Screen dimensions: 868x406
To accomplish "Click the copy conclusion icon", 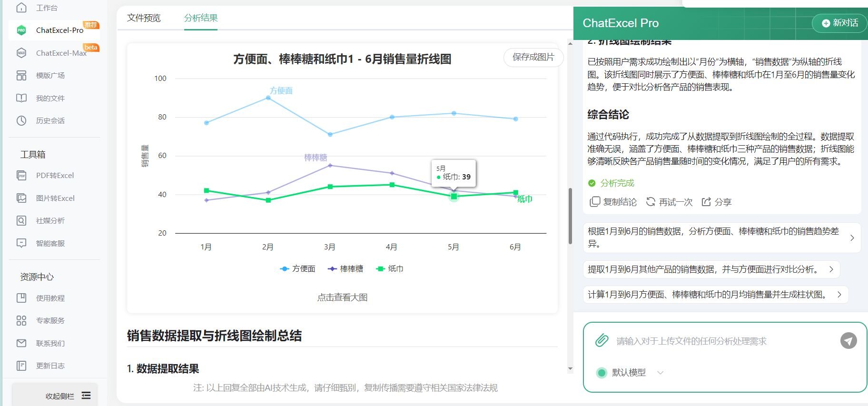I will (594, 202).
